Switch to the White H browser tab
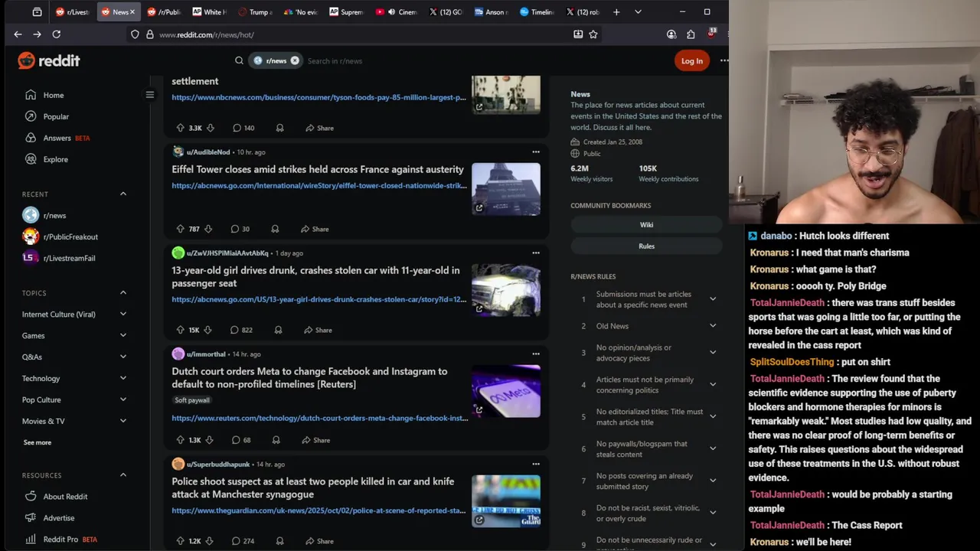The image size is (980, 551). (209, 11)
